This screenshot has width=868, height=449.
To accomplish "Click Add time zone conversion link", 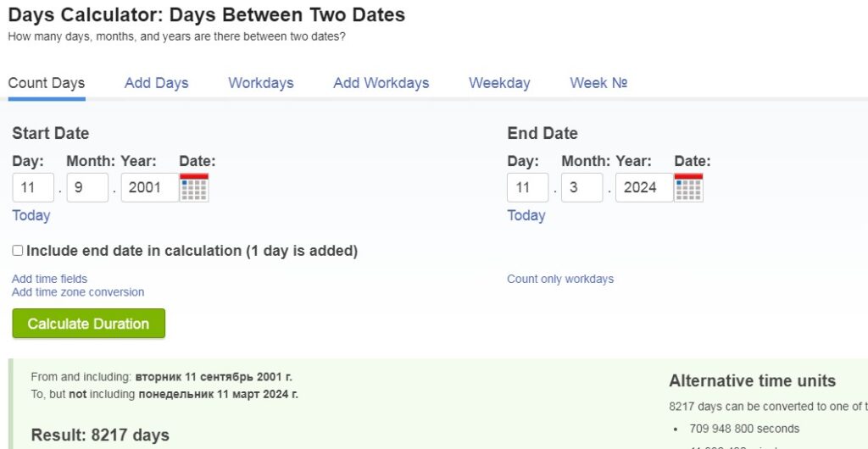I will (77, 292).
